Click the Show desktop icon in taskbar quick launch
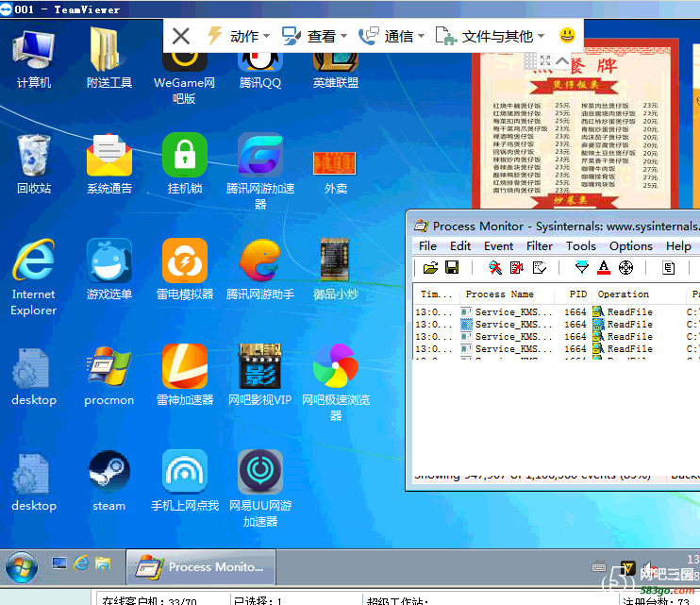The width and height of the screenshot is (700, 605). [x=59, y=563]
